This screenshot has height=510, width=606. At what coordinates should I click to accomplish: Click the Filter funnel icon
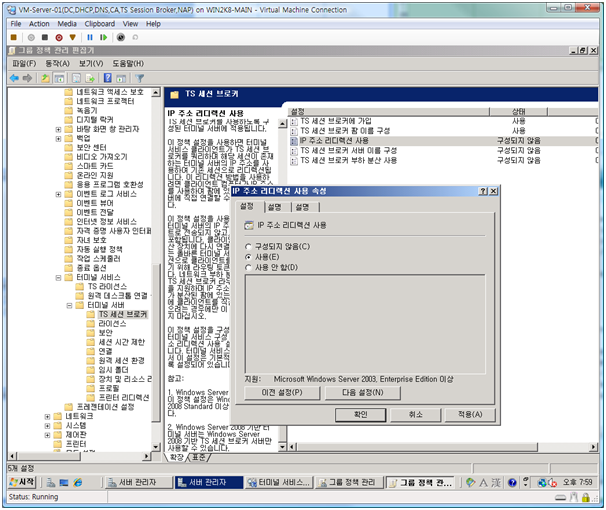(x=140, y=78)
